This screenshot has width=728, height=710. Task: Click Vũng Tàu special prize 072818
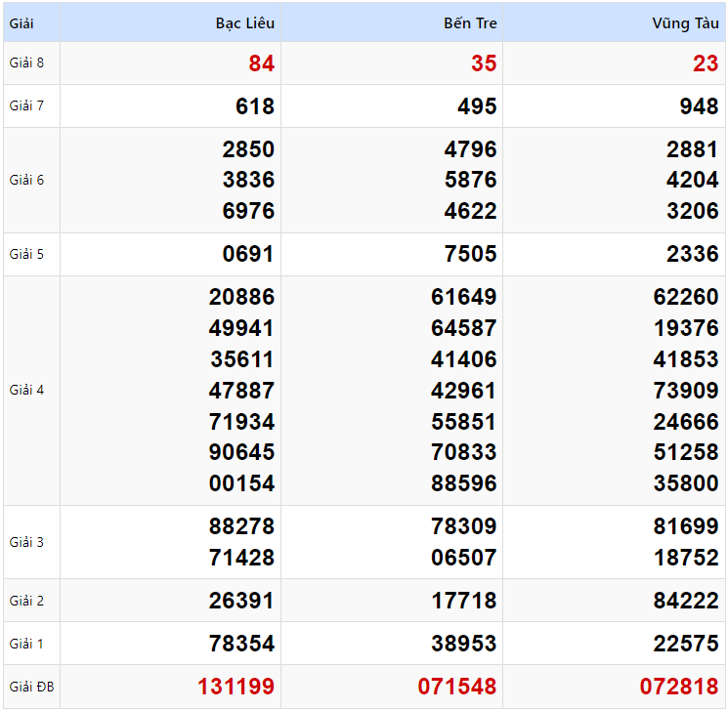(x=679, y=687)
